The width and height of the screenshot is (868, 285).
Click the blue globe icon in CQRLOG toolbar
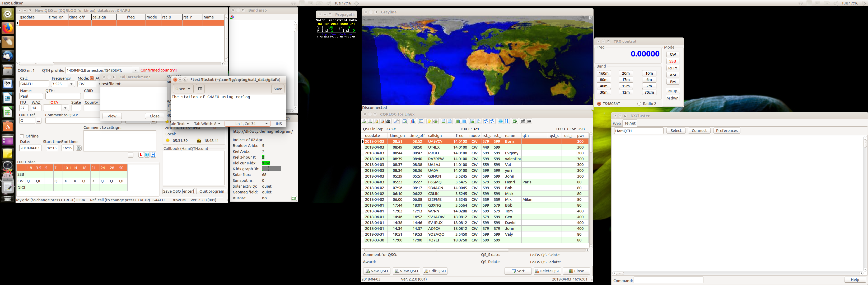pyautogui.click(x=500, y=121)
